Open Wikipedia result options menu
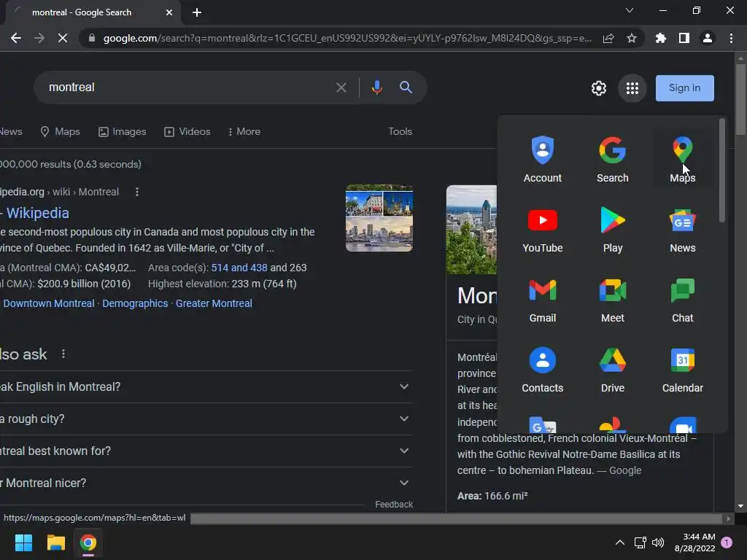The image size is (747, 560). tap(137, 192)
